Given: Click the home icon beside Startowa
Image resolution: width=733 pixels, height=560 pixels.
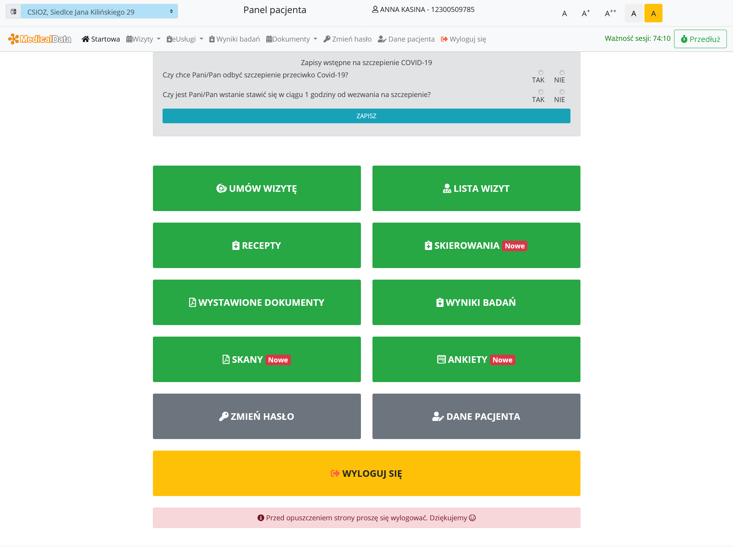Looking at the screenshot, I should pos(86,39).
